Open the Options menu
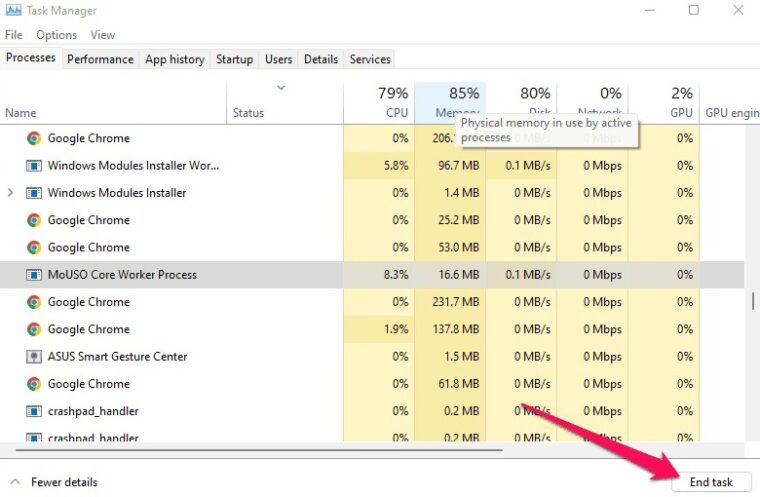This screenshot has height=497, width=760. pos(56,35)
